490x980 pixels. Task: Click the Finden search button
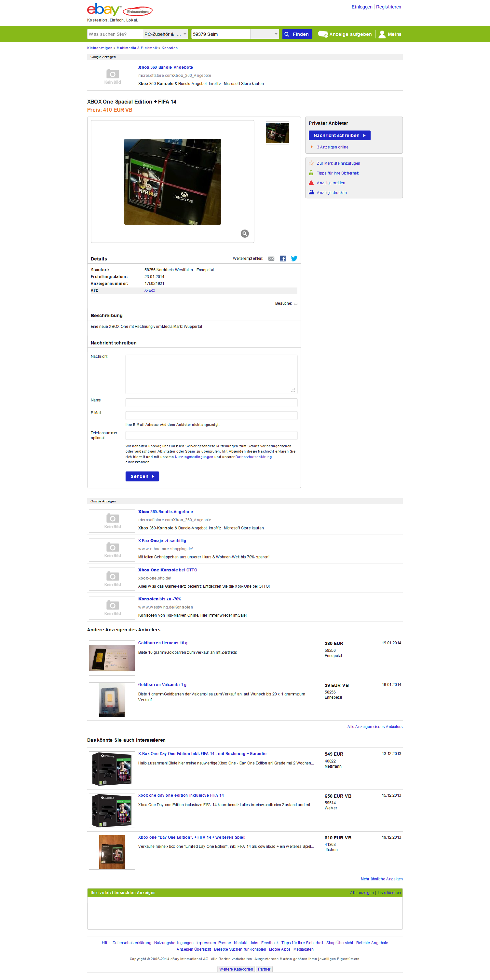point(297,34)
